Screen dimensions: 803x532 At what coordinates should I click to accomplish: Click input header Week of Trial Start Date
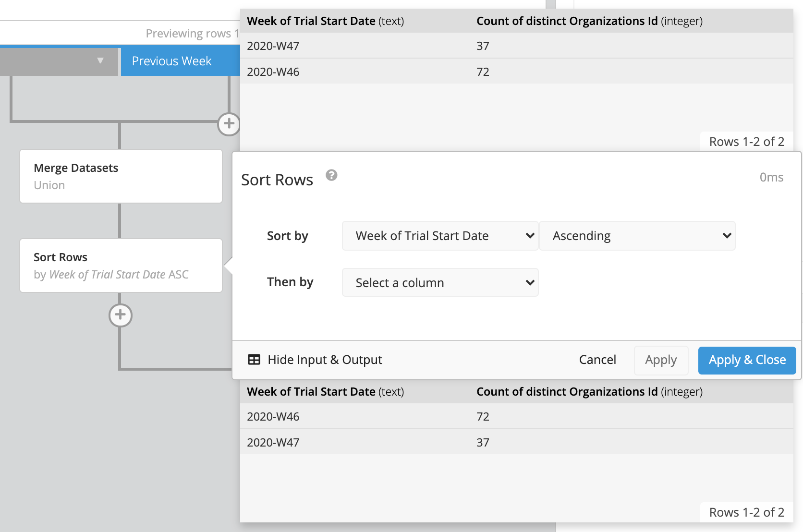[x=325, y=21]
